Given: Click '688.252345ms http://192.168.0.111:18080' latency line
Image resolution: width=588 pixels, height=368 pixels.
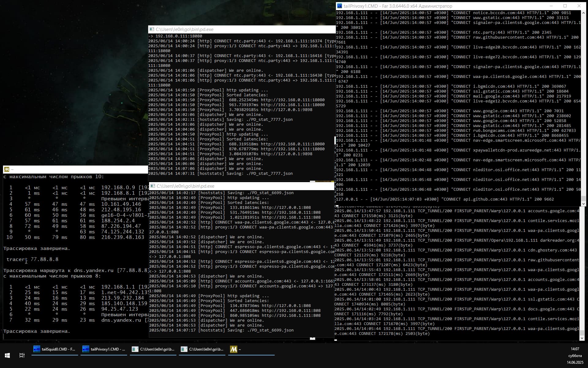Looking at the screenshot, I should pos(236,100).
